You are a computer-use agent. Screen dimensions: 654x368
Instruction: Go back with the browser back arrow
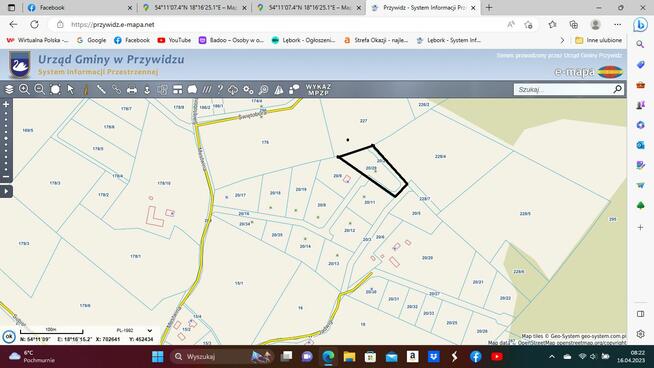pyautogui.click(x=13, y=25)
